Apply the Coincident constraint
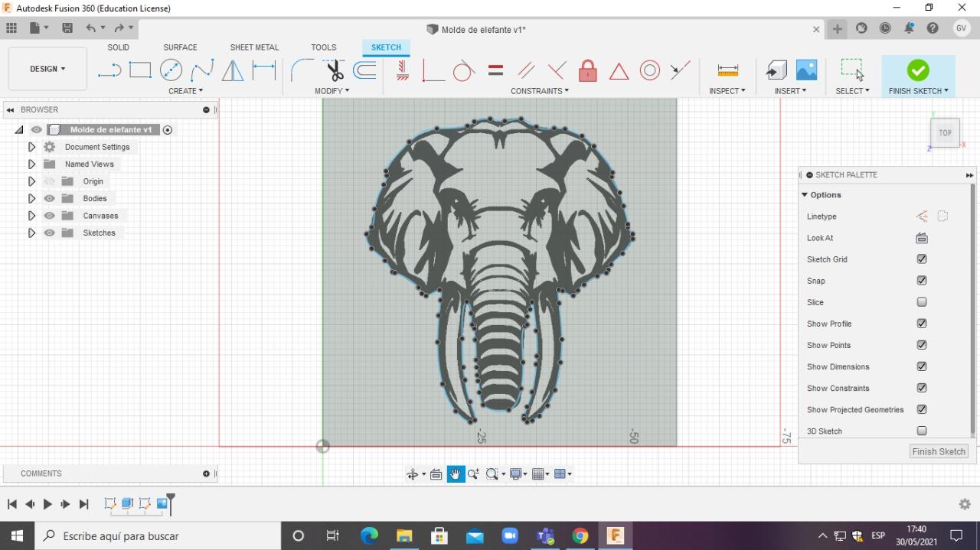The height and width of the screenshot is (550, 980). click(433, 70)
